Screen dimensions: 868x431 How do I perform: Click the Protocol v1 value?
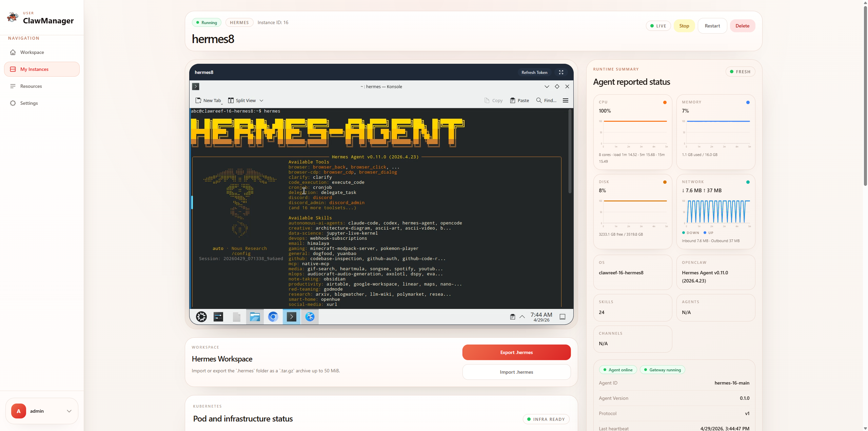747,413
